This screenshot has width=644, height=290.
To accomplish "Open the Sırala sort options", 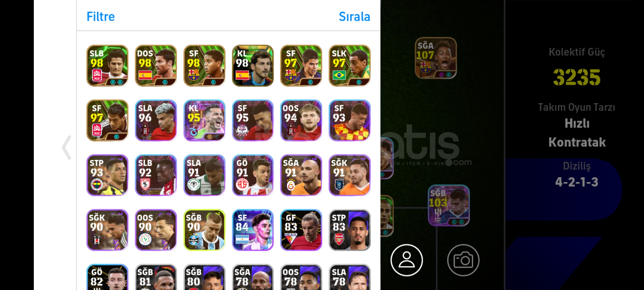I will [x=354, y=17].
